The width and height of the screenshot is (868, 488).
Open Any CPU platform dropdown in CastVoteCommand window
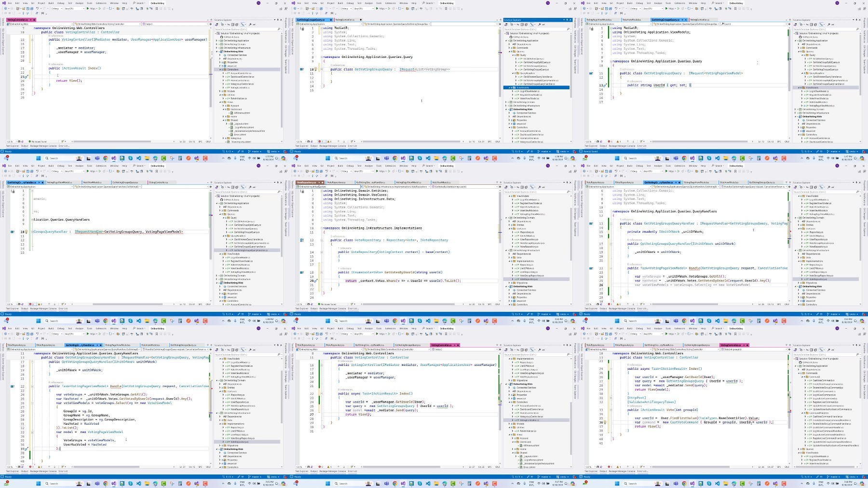click(x=653, y=334)
